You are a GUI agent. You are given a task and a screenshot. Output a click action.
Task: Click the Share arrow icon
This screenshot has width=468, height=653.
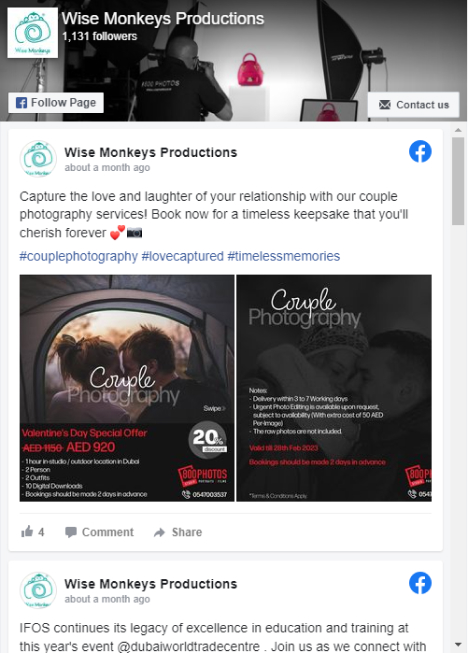159,532
